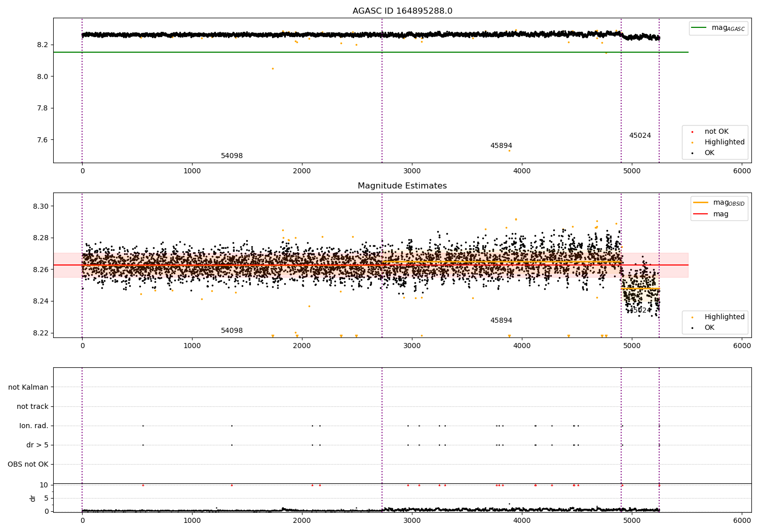Click the 7.6 y-tick label in top plot

pos(43,140)
